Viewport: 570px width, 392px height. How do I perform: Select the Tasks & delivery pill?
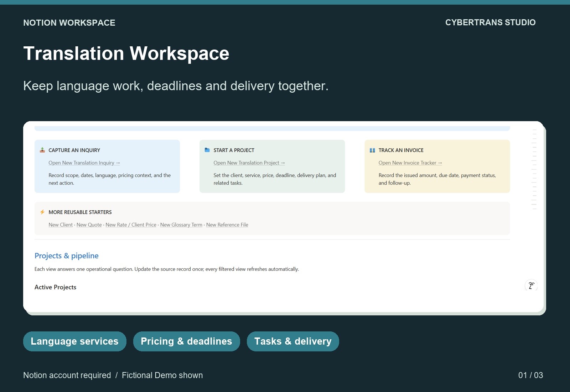[293, 341]
